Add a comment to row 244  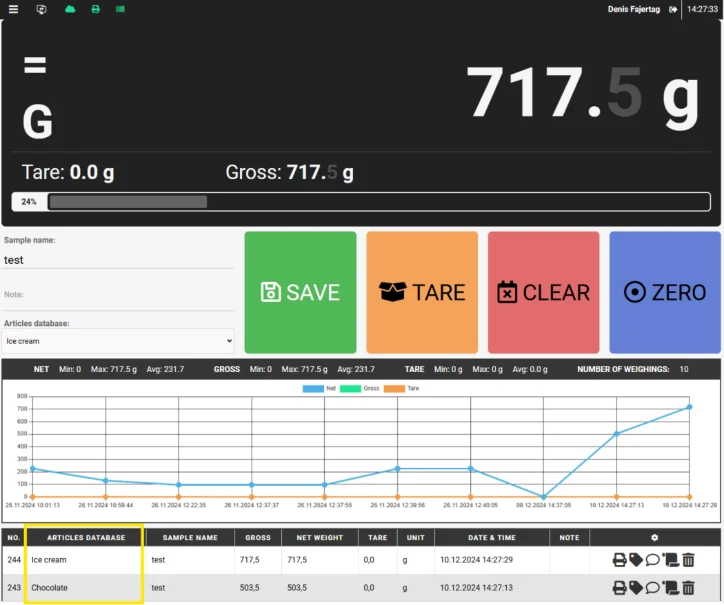coord(652,560)
